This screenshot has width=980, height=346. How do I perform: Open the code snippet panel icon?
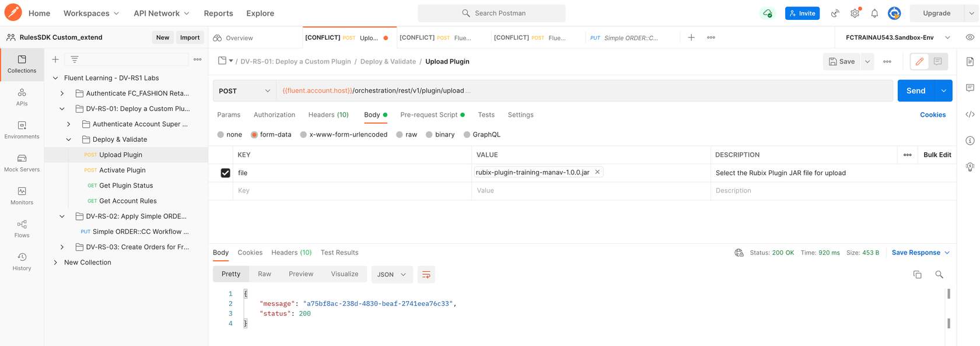click(x=970, y=114)
